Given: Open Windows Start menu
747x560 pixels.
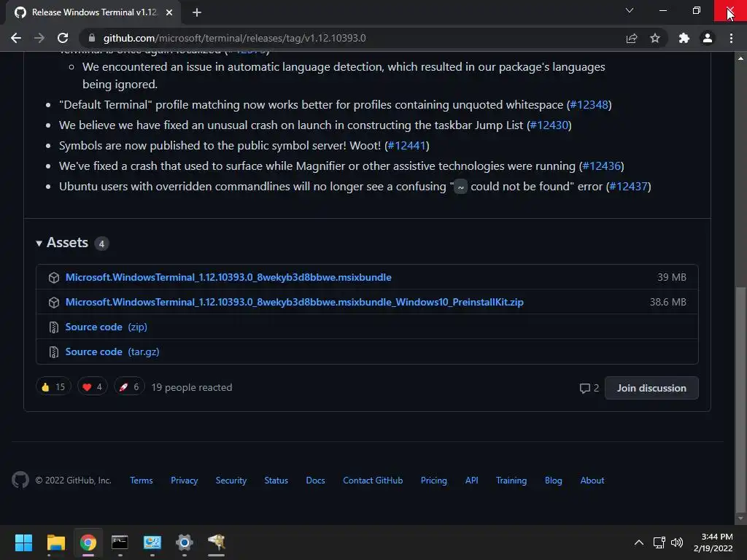Looking at the screenshot, I should 23,542.
